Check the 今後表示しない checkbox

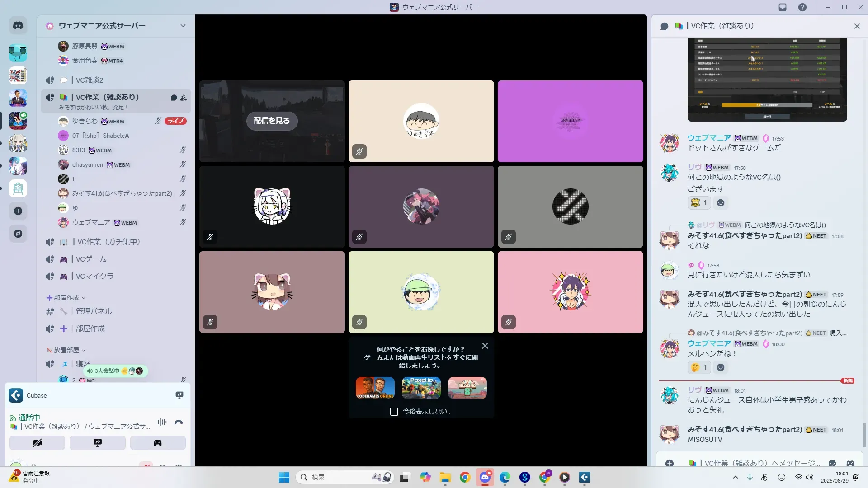point(394,412)
